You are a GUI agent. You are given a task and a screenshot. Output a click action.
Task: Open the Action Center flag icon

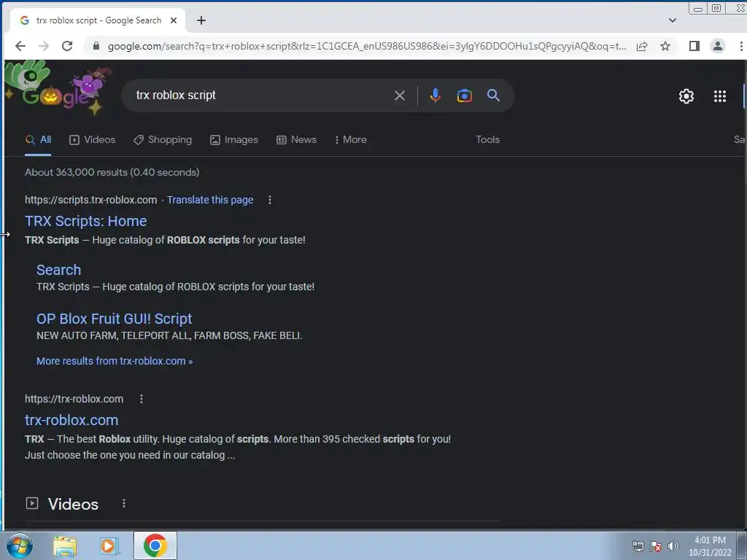click(x=656, y=546)
